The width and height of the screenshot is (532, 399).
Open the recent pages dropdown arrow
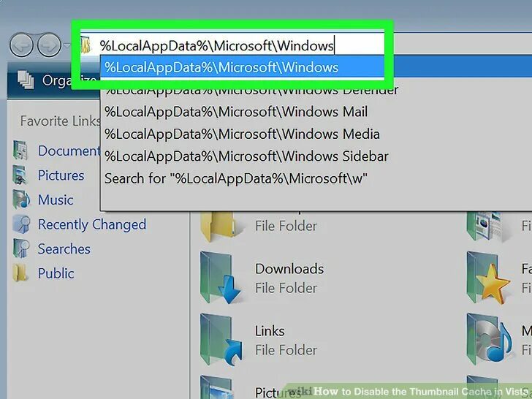[66, 45]
